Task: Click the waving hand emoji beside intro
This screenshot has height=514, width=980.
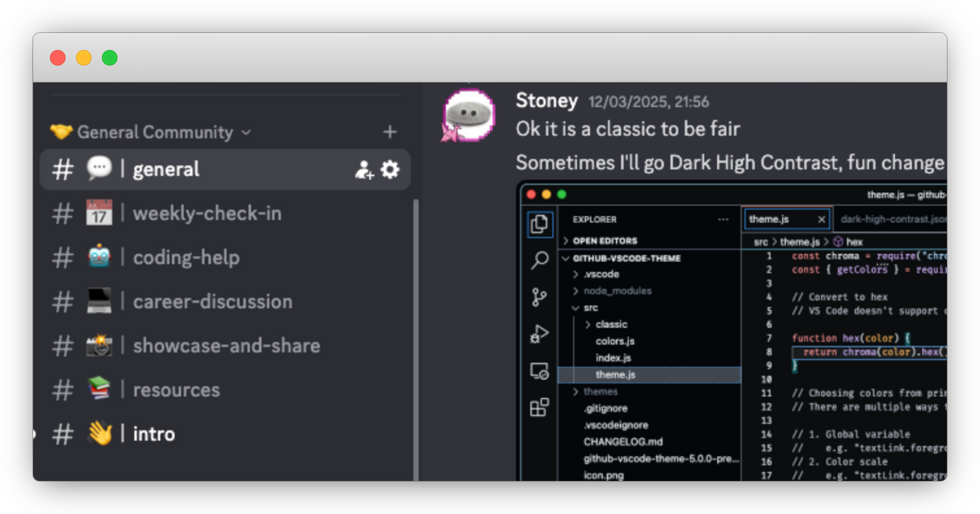Action: pyautogui.click(x=99, y=434)
